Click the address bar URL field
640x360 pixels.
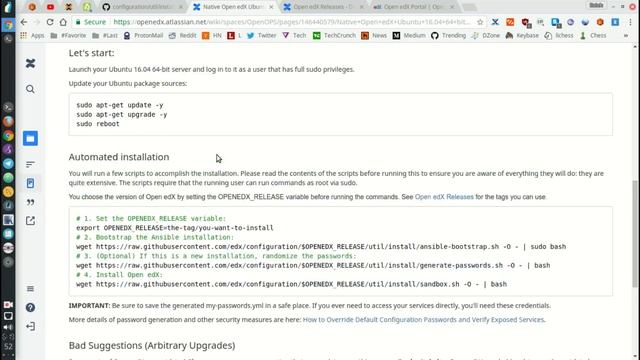(292, 22)
